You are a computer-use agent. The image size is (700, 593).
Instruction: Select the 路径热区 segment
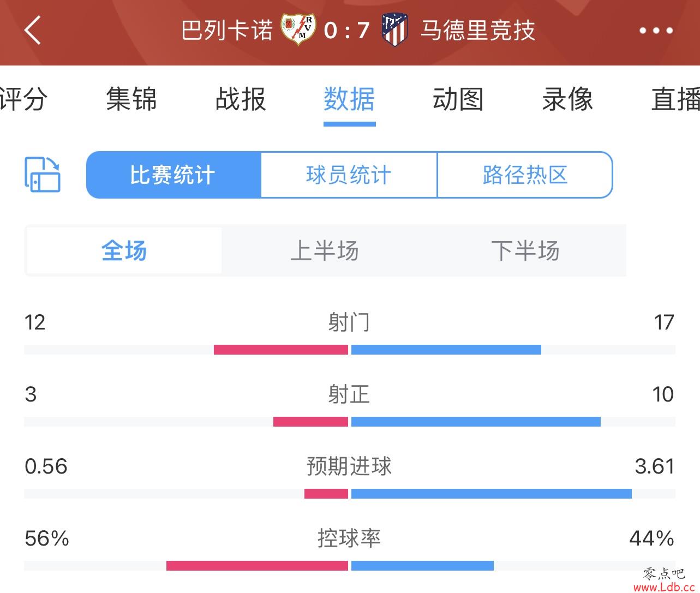(x=525, y=175)
